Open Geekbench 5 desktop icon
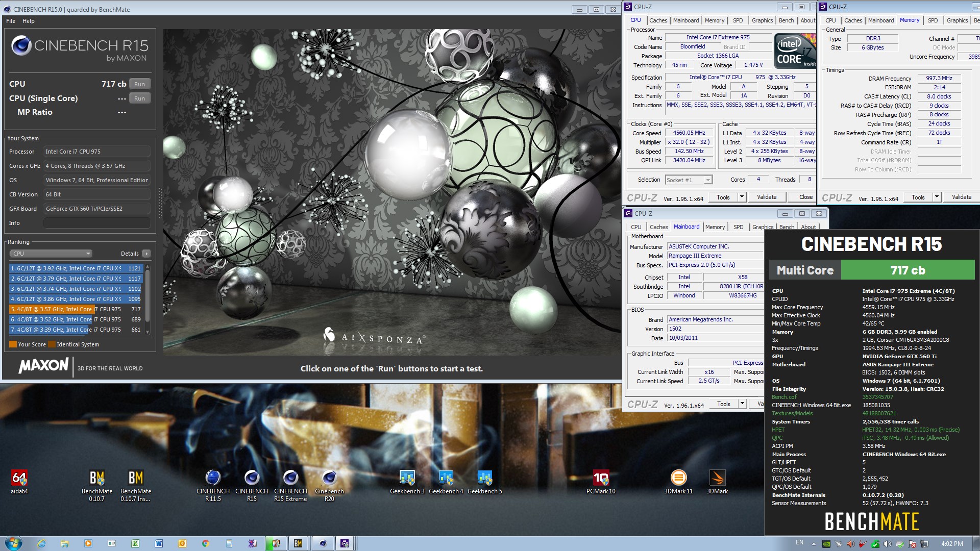The height and width of the screenshot is (551, 980). (x=484, y=482)
